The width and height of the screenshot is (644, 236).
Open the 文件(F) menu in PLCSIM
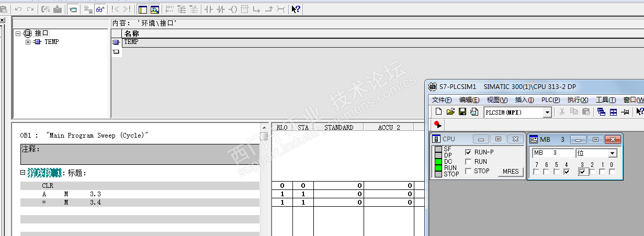tap(442, 100)
